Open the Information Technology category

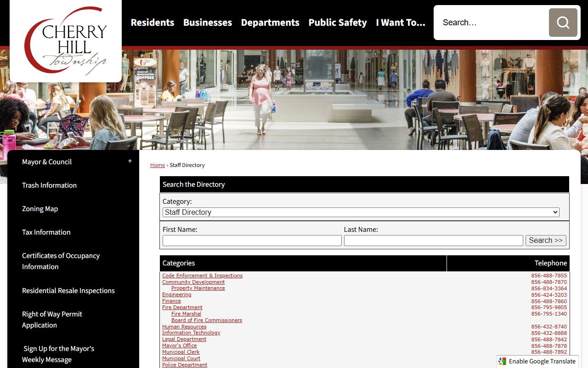pyautogui.click(x=191, y=333)
